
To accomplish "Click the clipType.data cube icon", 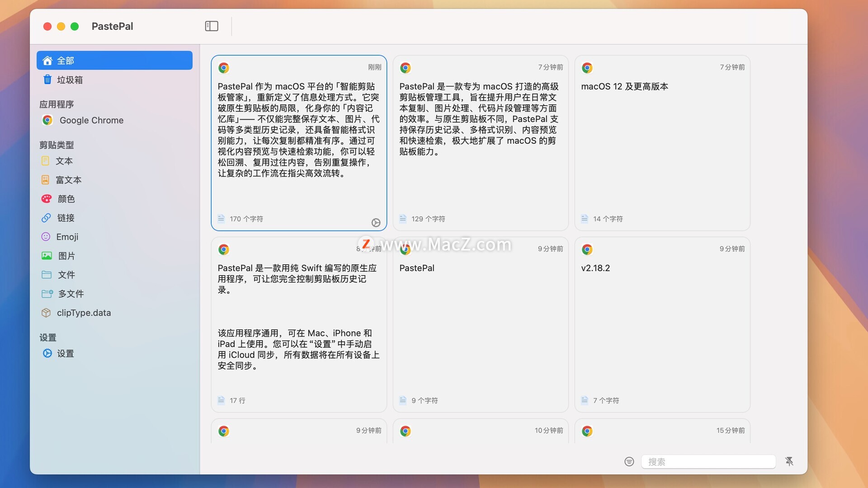I will coord(46,313).
